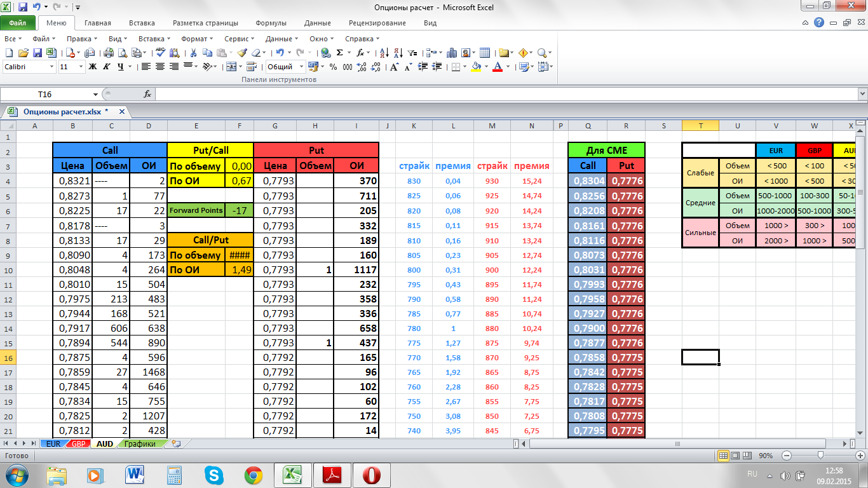868x488 pixels.
Task: Switch to Normal view in status bar
Action: (723, 456)
